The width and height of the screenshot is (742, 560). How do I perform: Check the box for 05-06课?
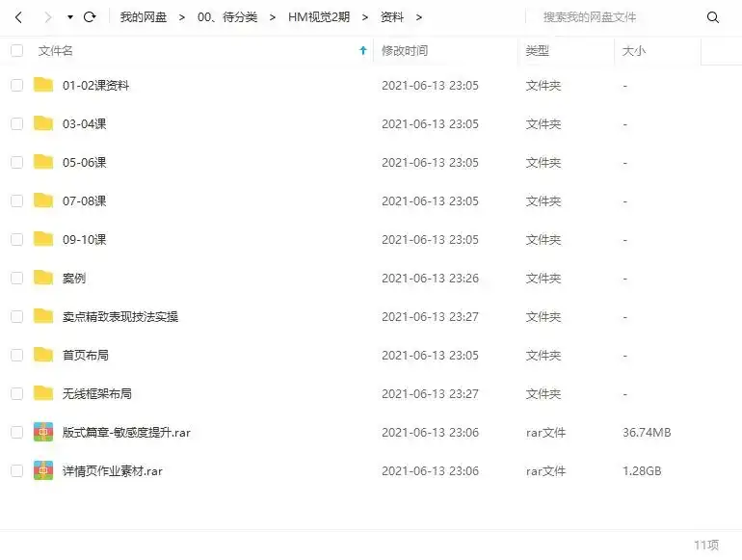tap(16, 162)
